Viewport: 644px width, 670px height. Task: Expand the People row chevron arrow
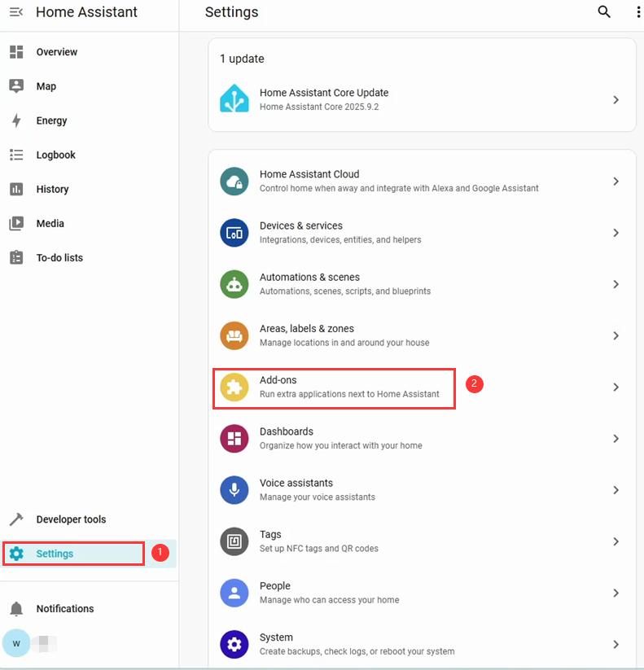[616, 593]
